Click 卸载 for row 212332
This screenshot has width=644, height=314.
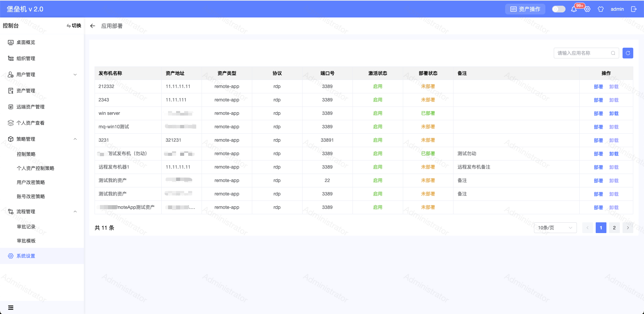pos(614,87)
